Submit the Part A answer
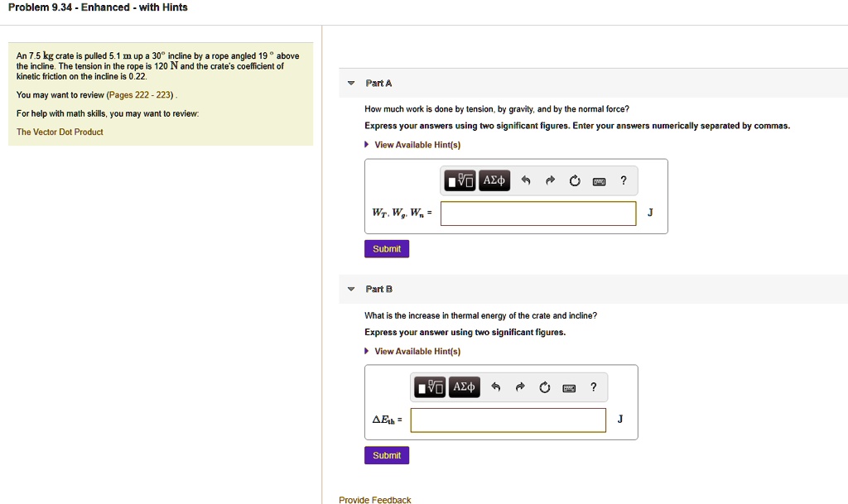Screen dimensions: 848x504 tap(387, 249)
